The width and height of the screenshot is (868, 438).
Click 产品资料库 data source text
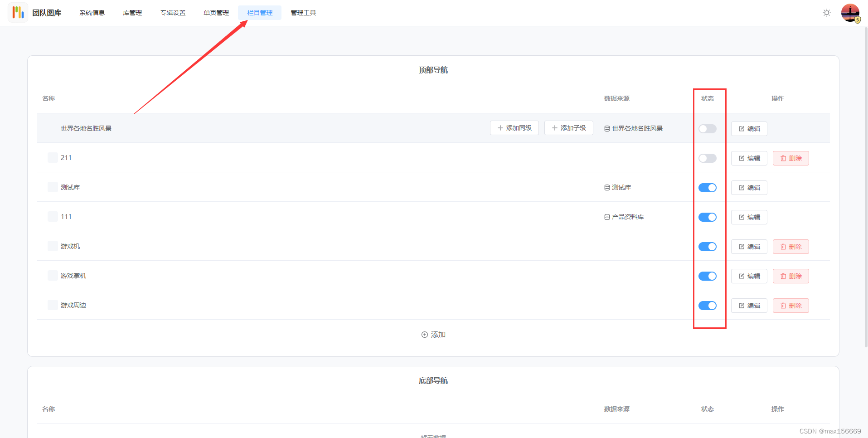[x=628, y=217]
